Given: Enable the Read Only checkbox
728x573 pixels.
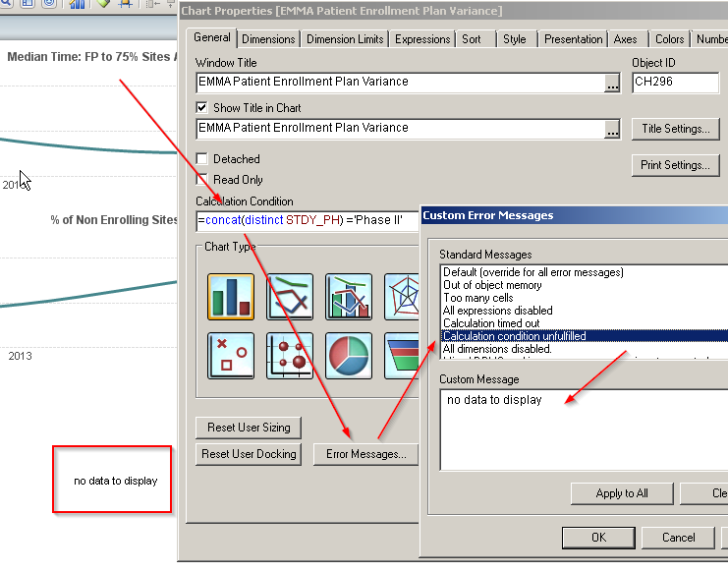Looking at the screenshot, I should pos(201,179).
